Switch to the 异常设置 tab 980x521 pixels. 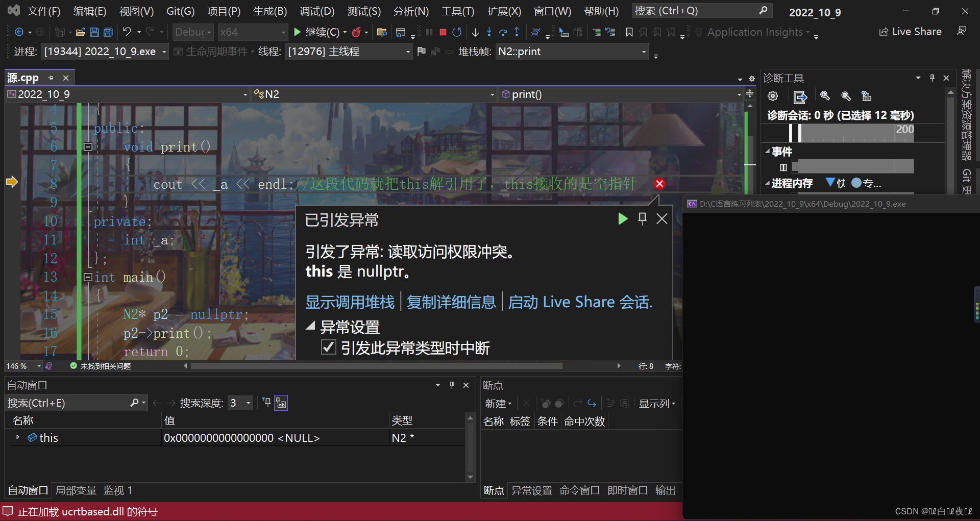532,490
